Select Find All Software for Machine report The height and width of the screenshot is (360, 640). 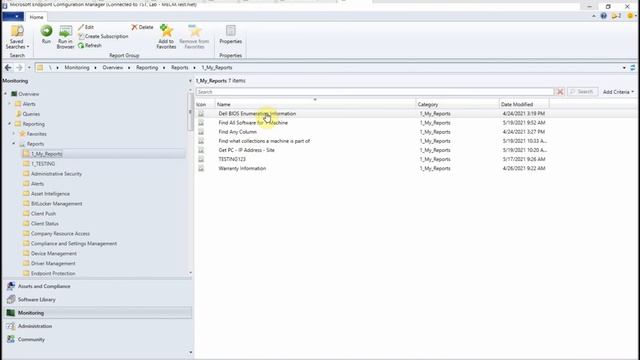(253, 123)
